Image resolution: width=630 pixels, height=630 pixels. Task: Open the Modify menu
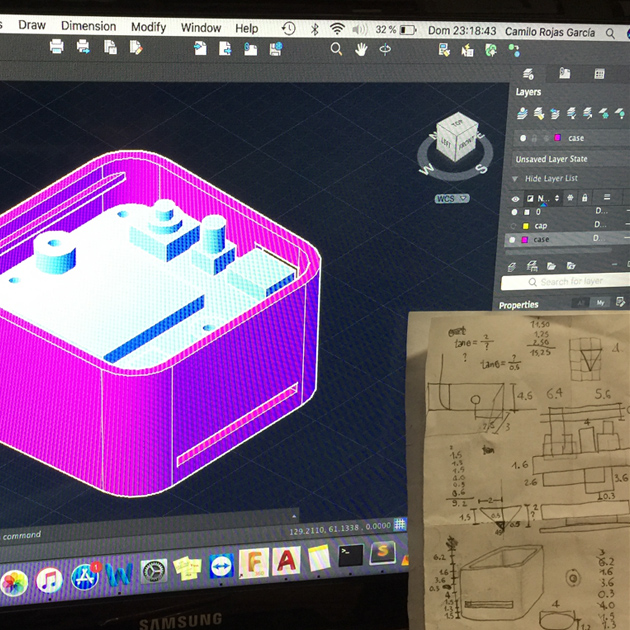(x=148, y=27)
